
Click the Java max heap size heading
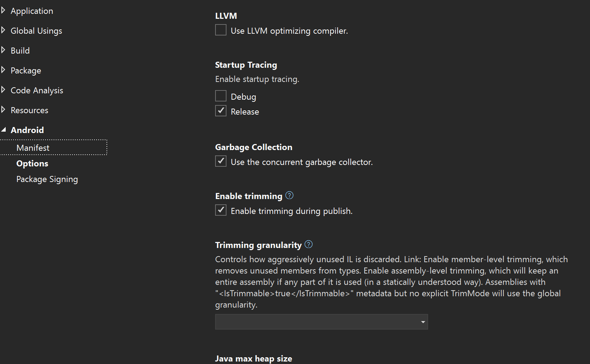click(253, 359)
